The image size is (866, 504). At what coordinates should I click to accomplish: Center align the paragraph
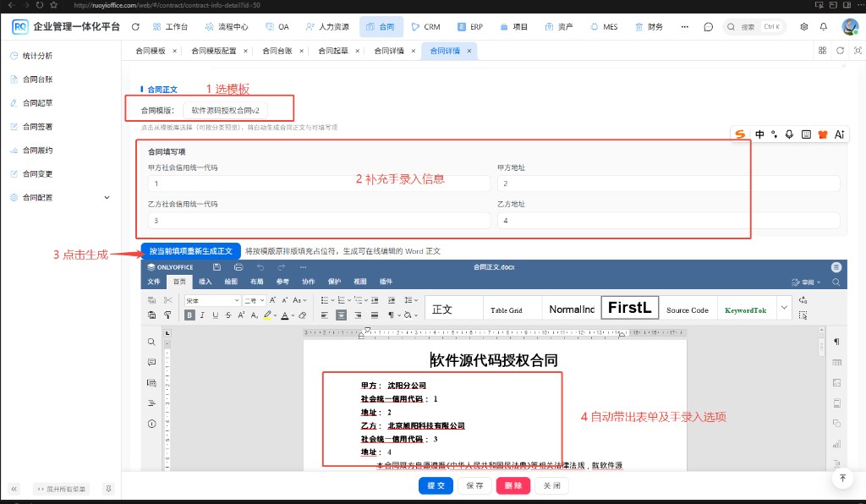pyautogui.click(x=341, y=315)
